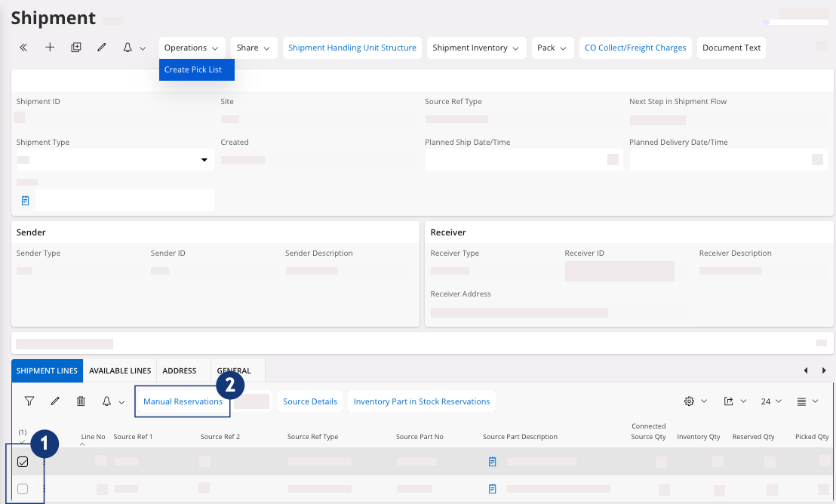Uncheck the first shipment line checkbox

coord(23,462)
